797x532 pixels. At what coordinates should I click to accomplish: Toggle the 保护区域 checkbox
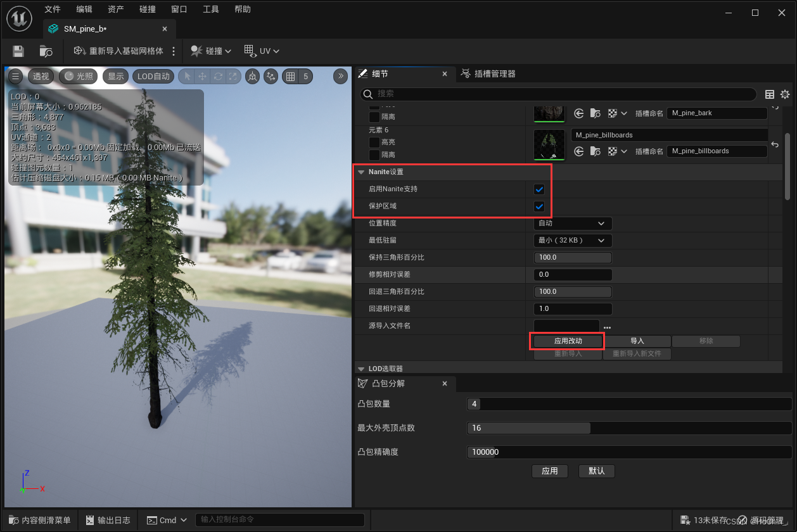pos(539,206)
